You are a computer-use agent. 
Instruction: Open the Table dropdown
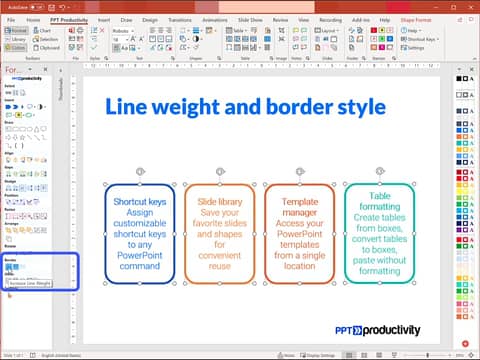236,30
